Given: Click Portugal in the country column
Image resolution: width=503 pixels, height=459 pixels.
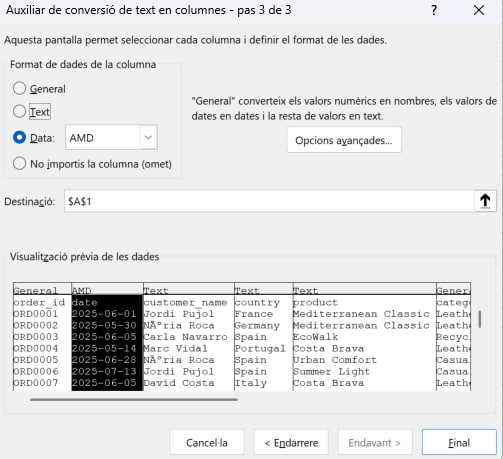Looking at the screenshot, I should [260, 349].
